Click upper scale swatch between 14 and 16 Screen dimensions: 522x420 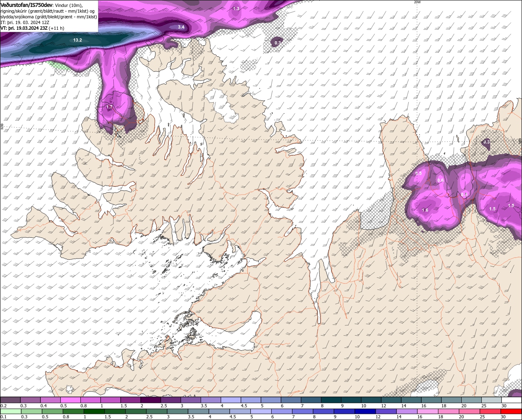411,400
